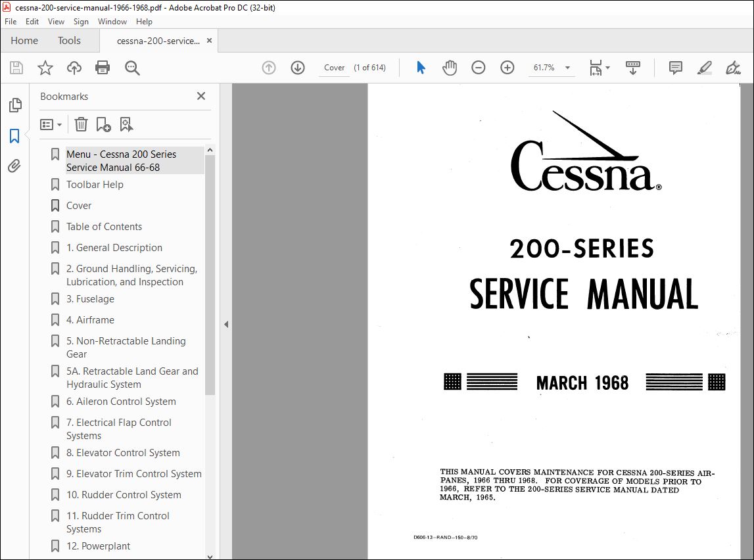Screen dimensions: 754x560
Task: Go to 5. Non-Retractable Landing Gear bookmark
Action: point(126,348)
